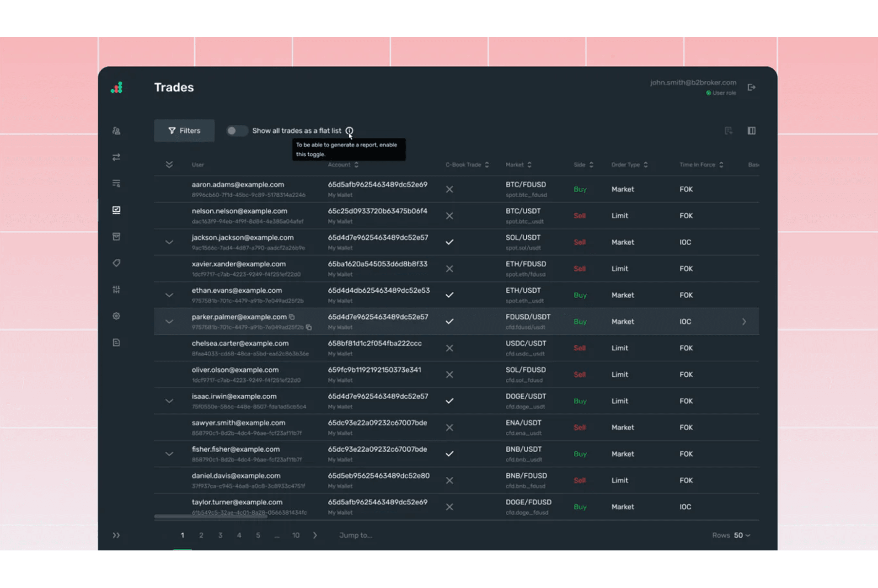Expand the fisher.fisher trade row

169,454
